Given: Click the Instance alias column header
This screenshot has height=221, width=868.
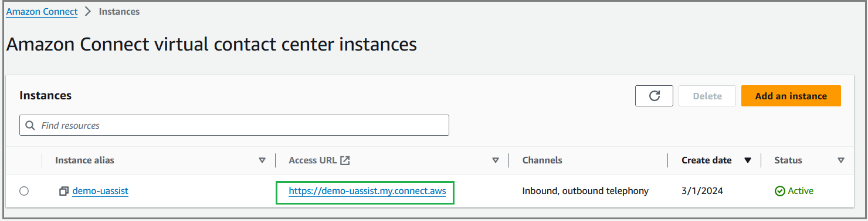Looking at the screenshot, I should pyautogui.click(x=84, y=160).
